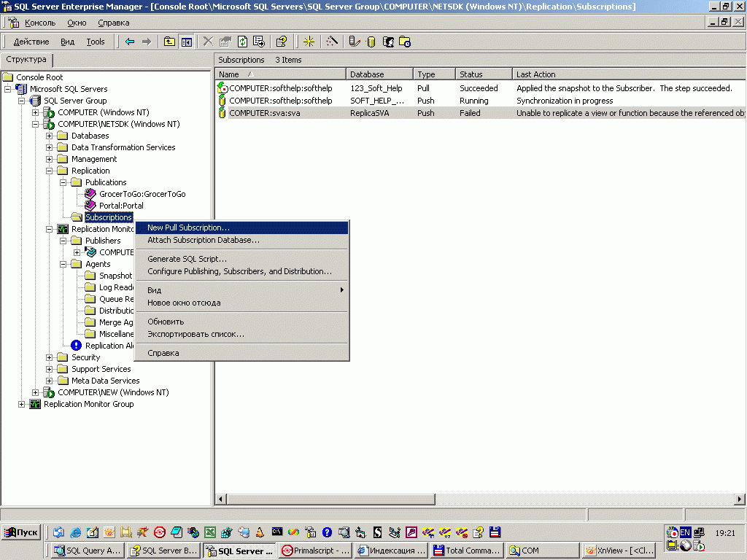Select Portal:Portal publication in tree
Viewport: 747px width, 560px height.
tap(121, 206)
